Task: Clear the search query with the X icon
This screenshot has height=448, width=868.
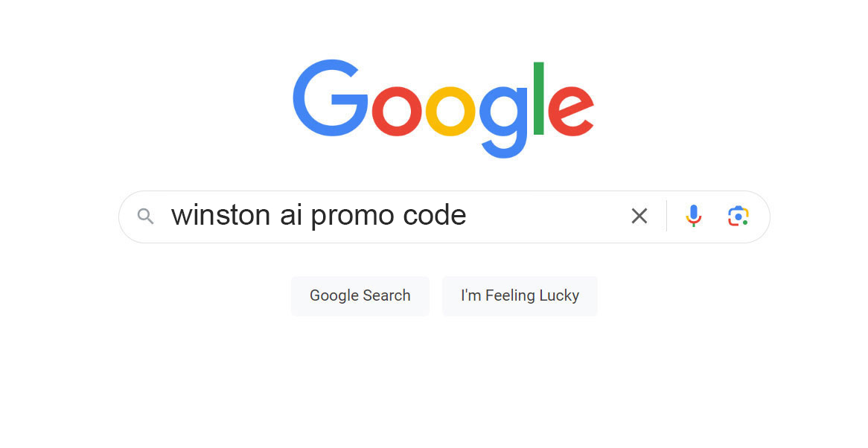Action: click(639, 216)
